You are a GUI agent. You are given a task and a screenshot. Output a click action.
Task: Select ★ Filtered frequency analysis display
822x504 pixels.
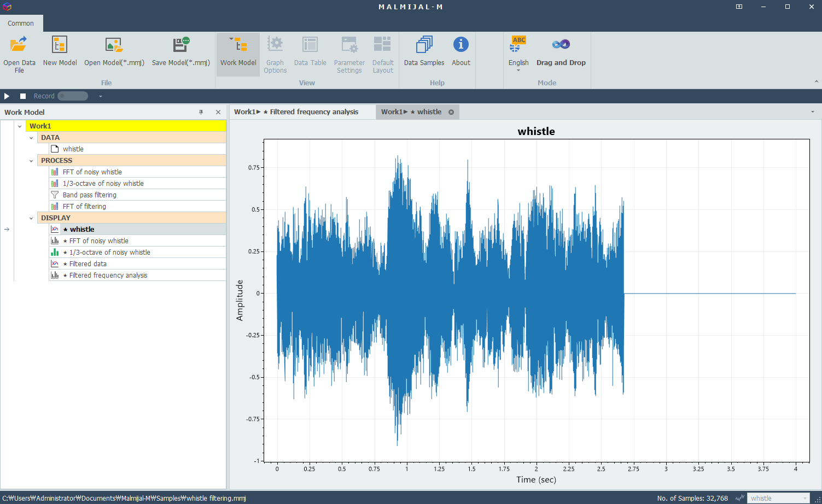[x=137, y=276]
